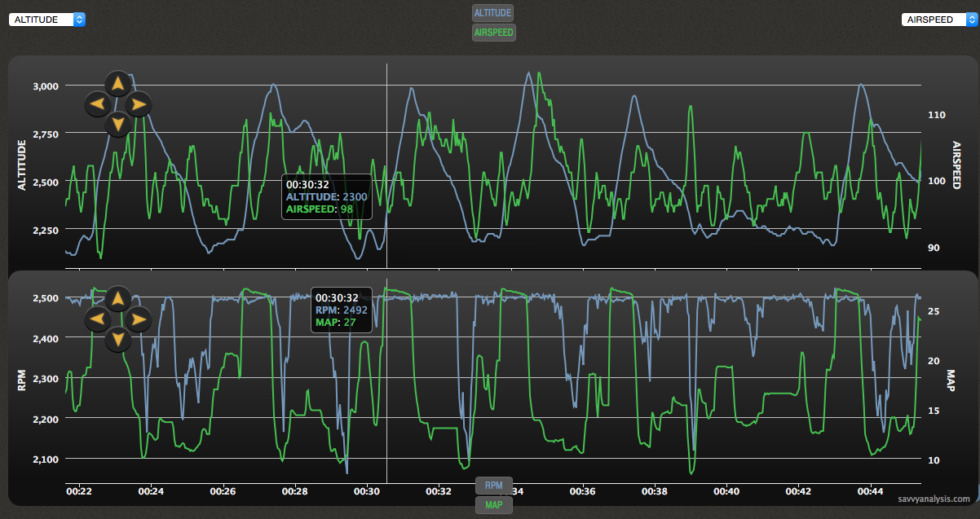Click the 00:36 time axis label

click(x=583, y=491)
